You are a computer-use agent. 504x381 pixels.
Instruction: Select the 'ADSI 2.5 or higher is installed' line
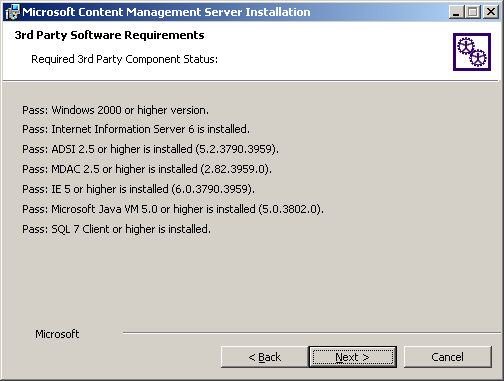click(150, 149)
